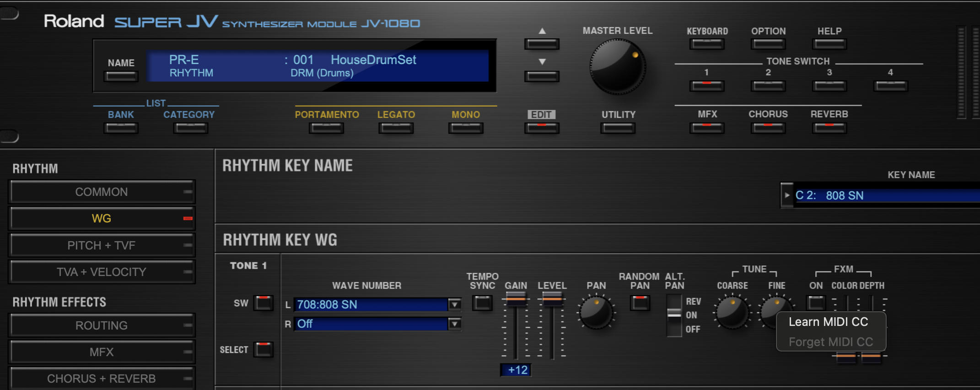The height and width of the screenshot is (390, 980).
Task: Toggle the EDIT button
Action: [x=542, y=128]
